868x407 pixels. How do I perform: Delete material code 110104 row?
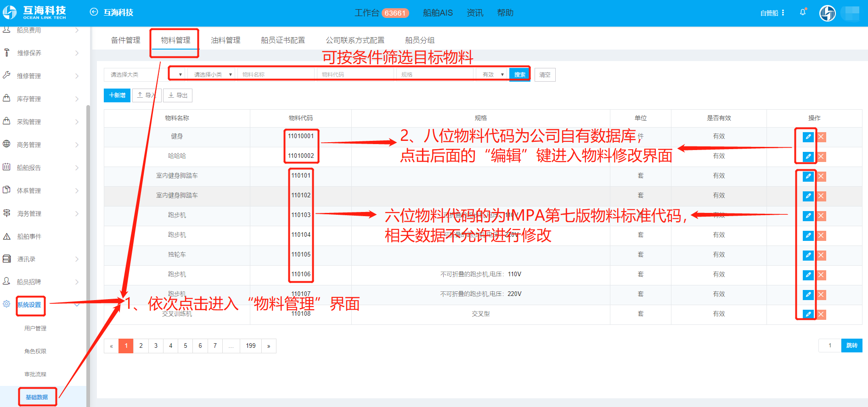(821, 235)
